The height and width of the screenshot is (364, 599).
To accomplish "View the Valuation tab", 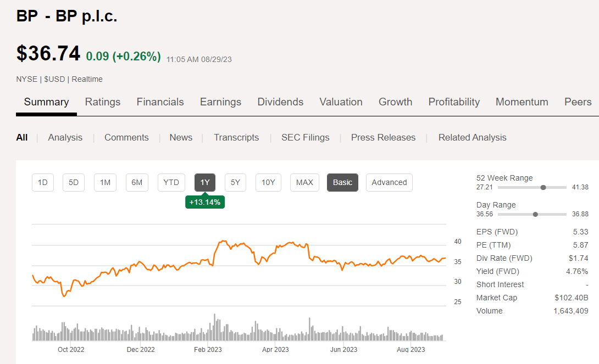I will click(x=341, y=102).
